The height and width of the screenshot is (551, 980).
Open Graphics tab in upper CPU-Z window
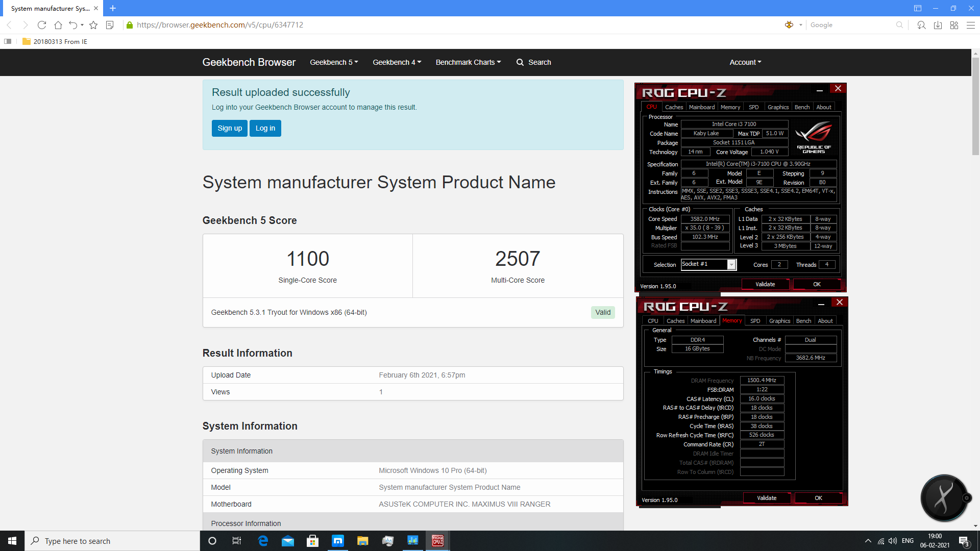point(778,107)
